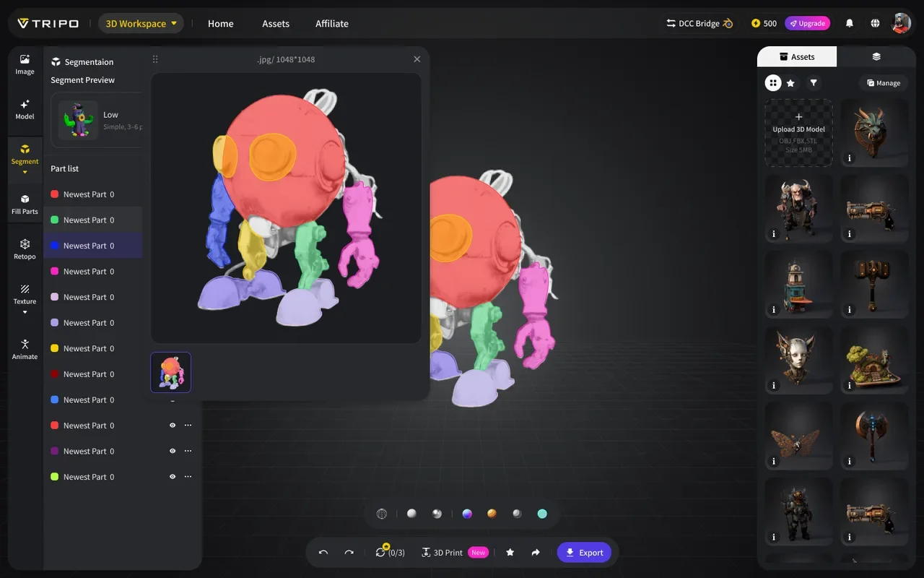Show info for the moth asset
The image size is (924, 578).
(x=774, y=461)
